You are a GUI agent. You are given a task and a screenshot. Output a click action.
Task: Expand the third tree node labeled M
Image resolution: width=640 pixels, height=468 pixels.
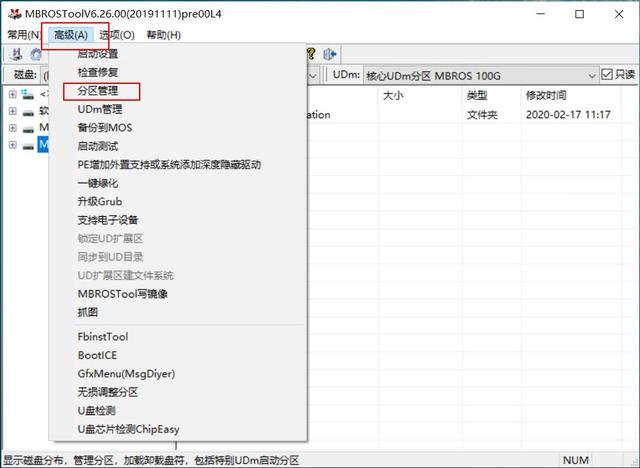(x=13, y=128)
